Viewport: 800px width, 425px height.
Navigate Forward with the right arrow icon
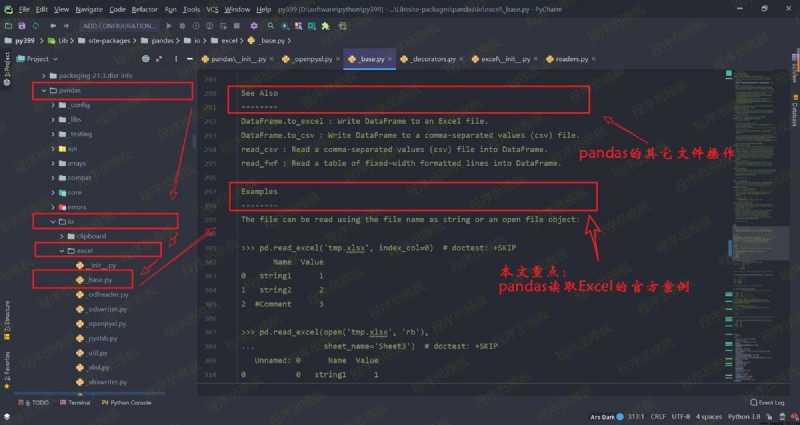[66, 26]
